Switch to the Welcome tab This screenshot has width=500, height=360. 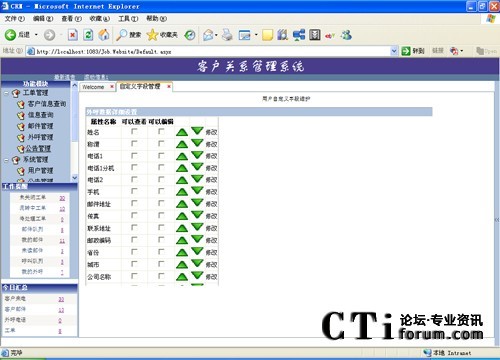(x=93, y=87)
